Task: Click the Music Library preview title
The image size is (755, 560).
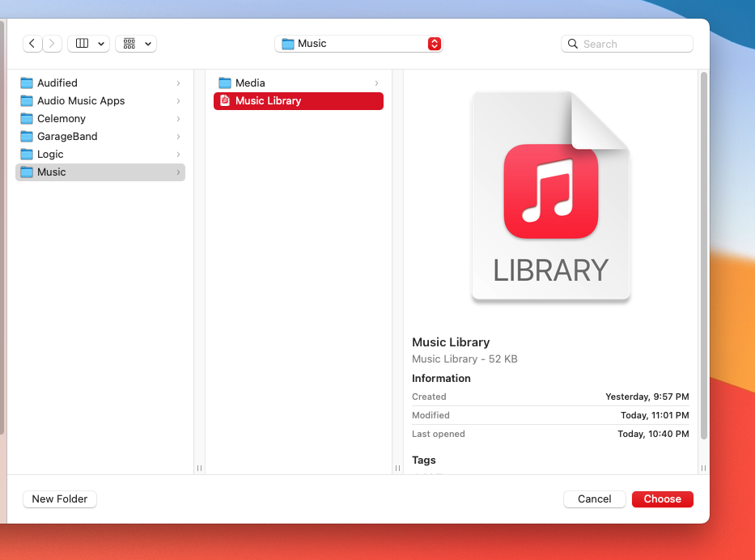Action: pyautogui.click(x=451, y=342)
